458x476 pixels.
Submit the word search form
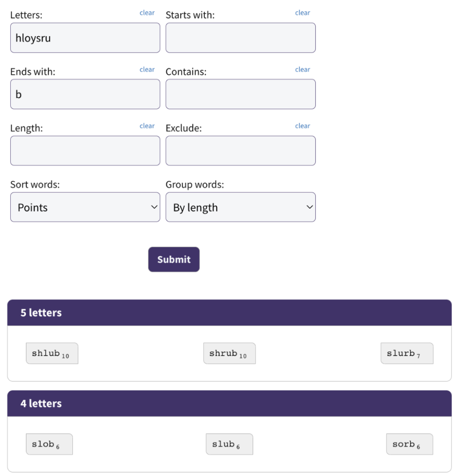coord(174,259)
